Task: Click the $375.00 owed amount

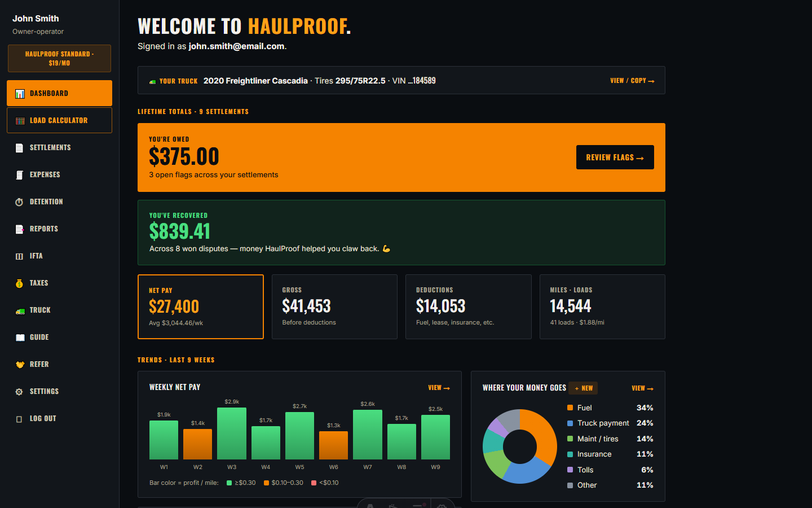Action: 184,156
